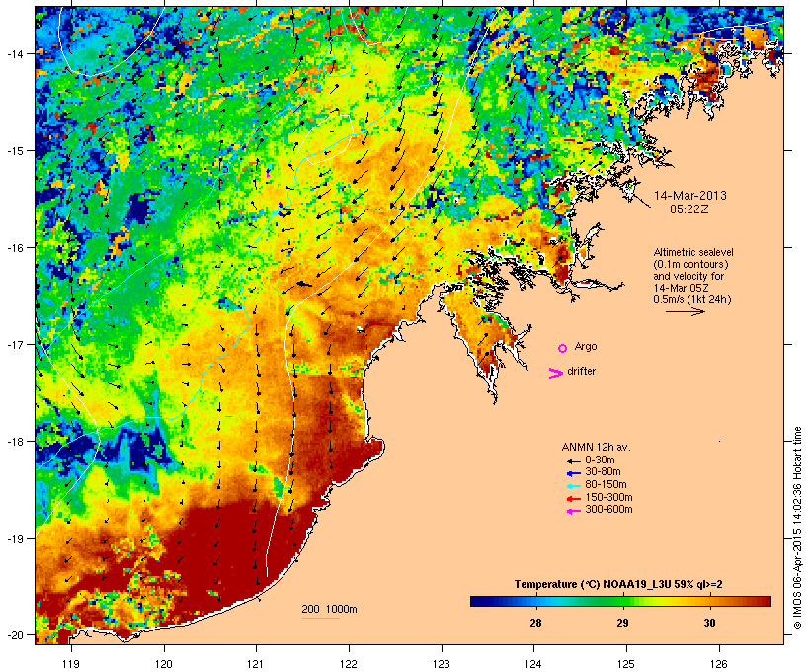
Task: Click the cyan 80-150m arrow in legend
Action: (x=573, y=486)
